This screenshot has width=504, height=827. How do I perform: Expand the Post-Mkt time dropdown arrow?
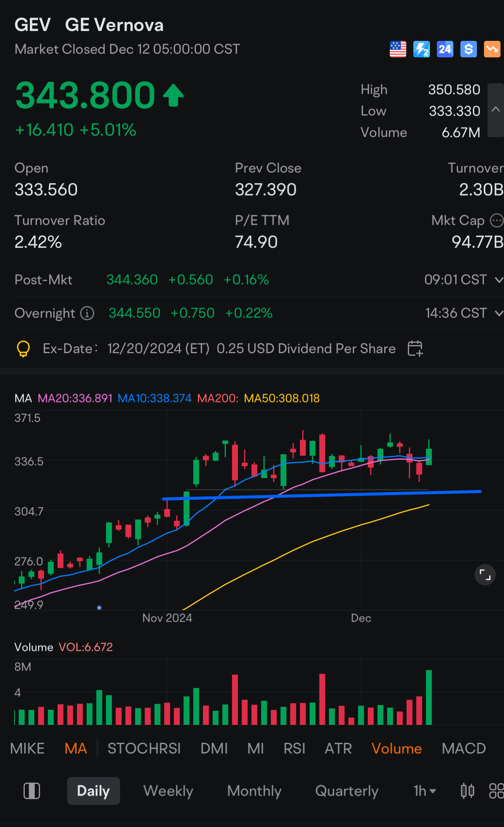pyautogui.click(x=499, y=280)
